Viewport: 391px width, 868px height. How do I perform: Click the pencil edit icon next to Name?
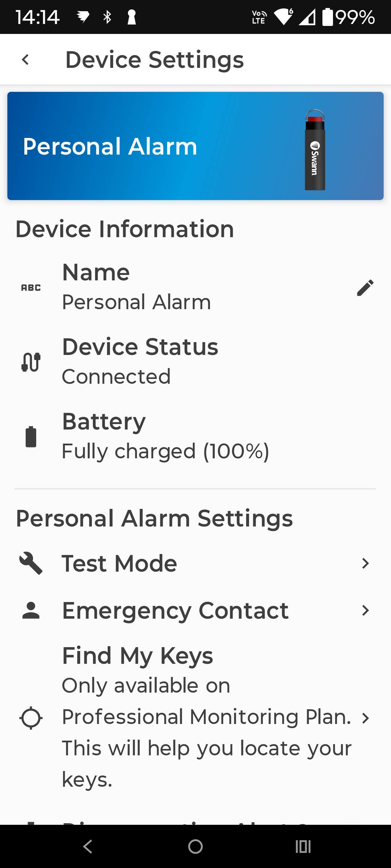[x=365, y=288]
